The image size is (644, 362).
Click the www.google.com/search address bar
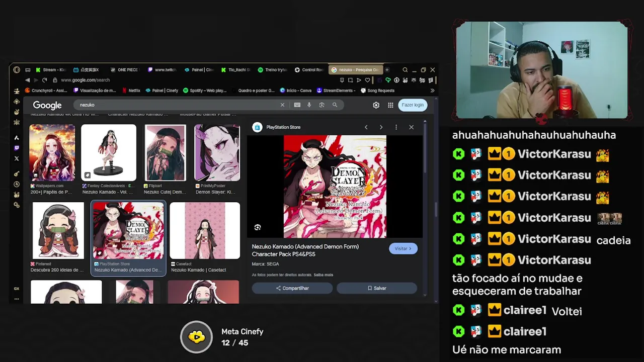[85, 80]
